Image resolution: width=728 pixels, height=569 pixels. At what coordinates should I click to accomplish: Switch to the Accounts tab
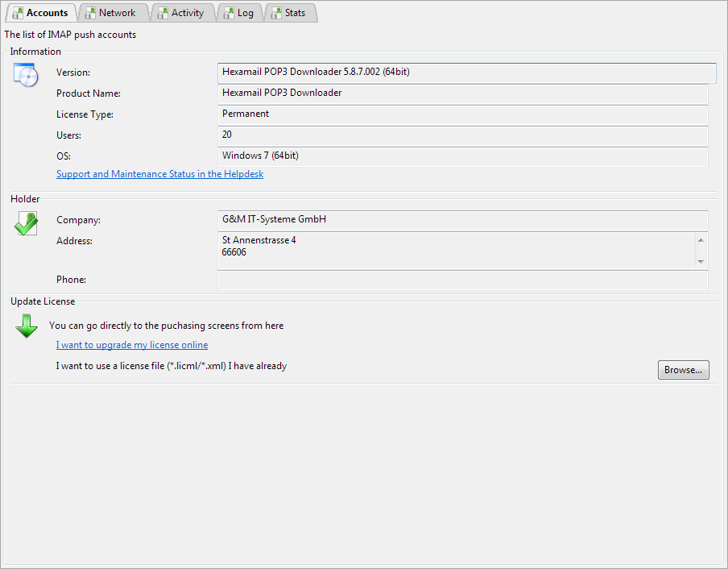(40, 13)
